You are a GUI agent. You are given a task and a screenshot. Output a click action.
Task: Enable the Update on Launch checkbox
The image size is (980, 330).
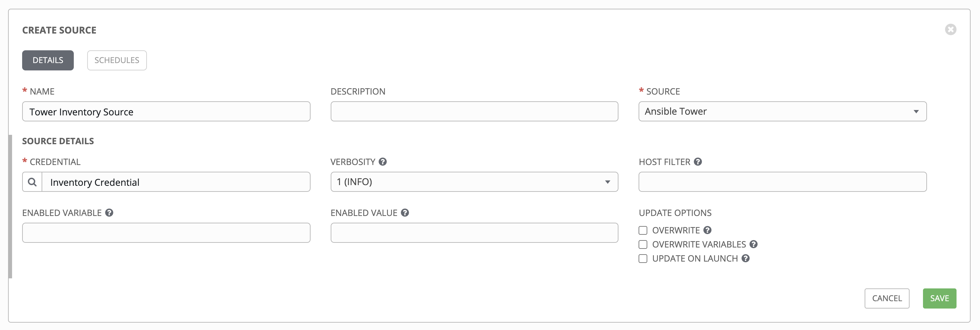[x=643, y=259]
